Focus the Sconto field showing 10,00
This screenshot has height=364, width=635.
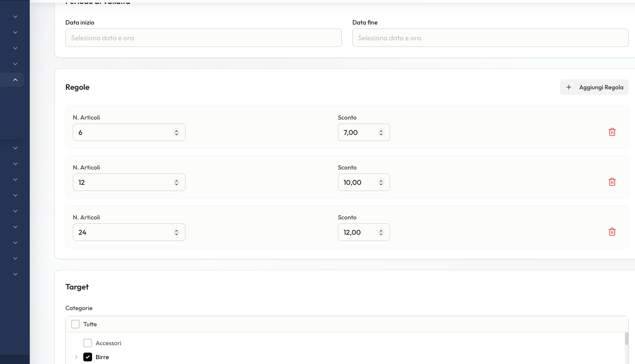pyautogui.click(x=364, y=182)
